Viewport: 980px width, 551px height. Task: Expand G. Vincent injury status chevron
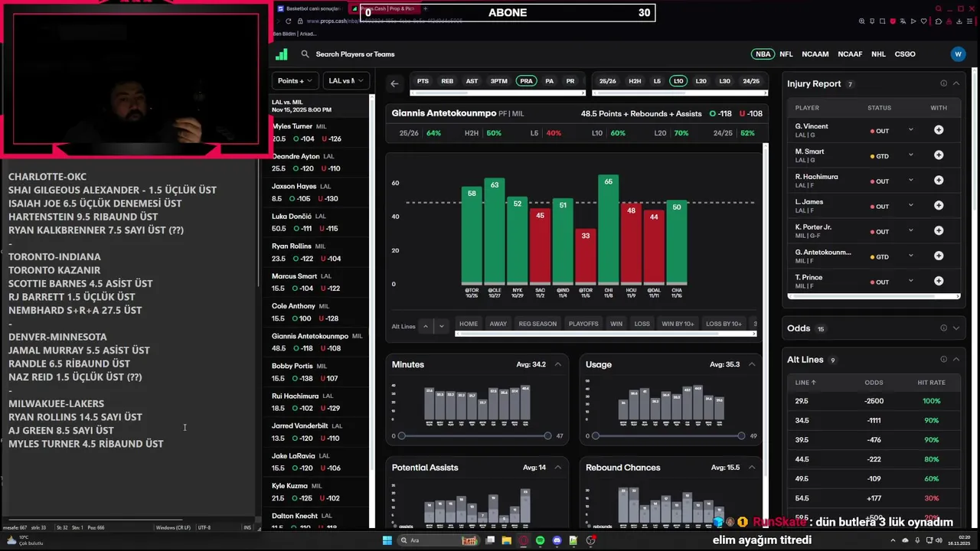coord(910,130)
